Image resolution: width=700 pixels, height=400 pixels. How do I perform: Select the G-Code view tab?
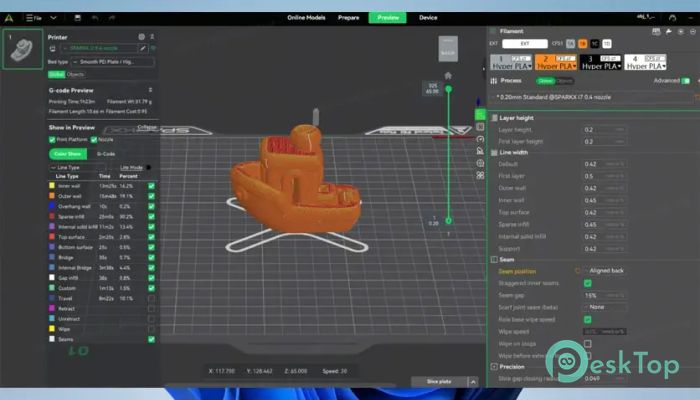click(106, 154)
